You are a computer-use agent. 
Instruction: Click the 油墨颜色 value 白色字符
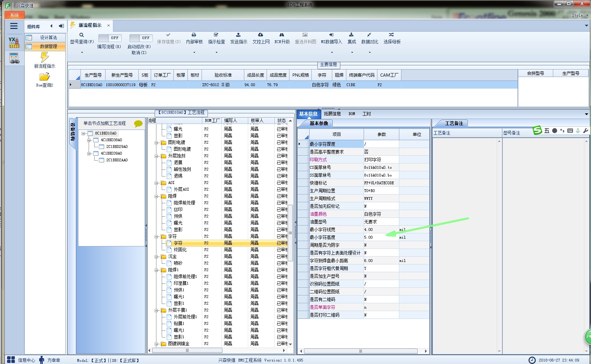381,214
